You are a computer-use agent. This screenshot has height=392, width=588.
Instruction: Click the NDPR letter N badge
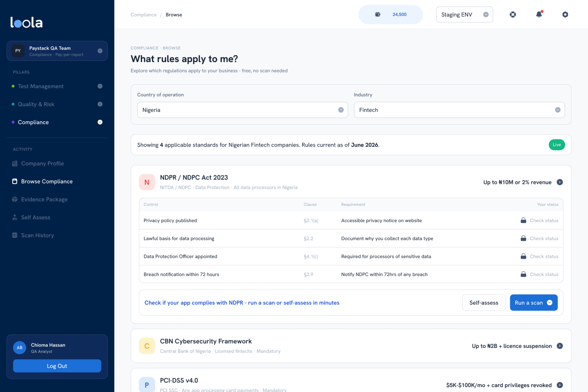click(x=147, y=182)
